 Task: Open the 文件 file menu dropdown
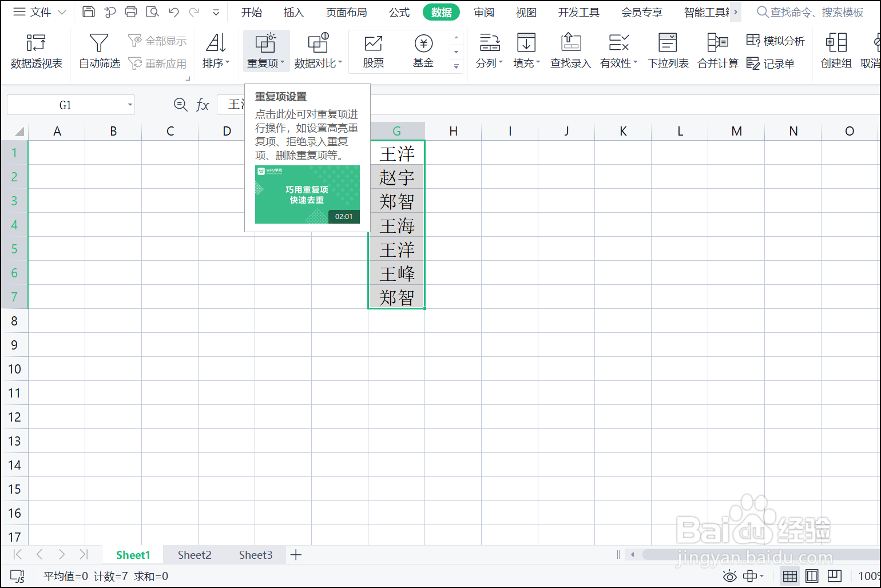pyautogui.click(x=39, y=11)
